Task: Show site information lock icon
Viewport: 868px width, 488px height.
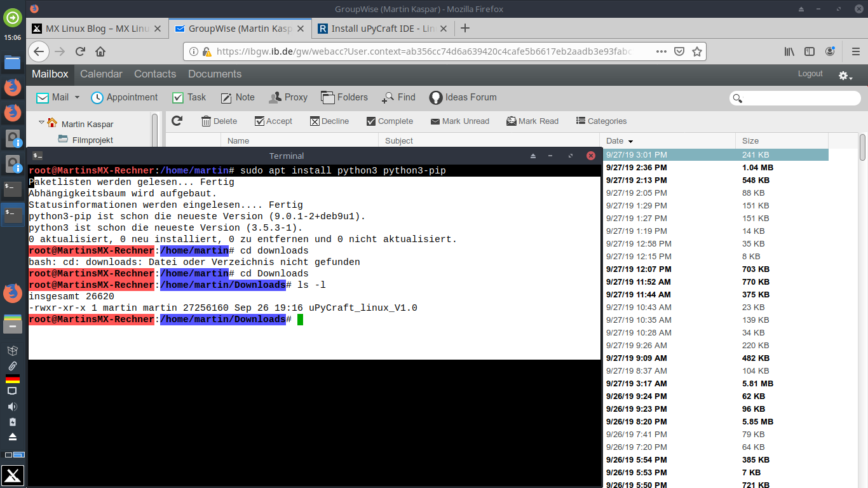Action: 206,51
